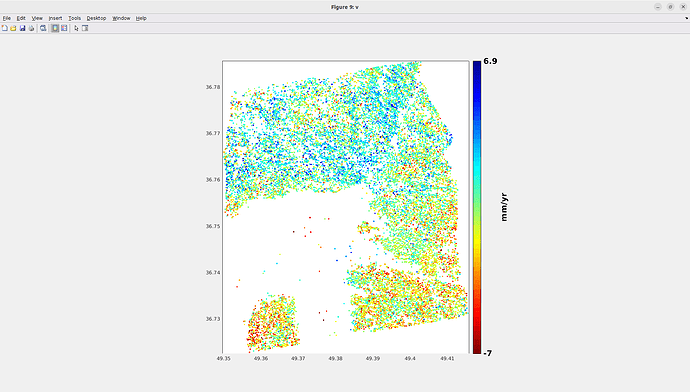Viewport: 690px width, 392px height.
Task: Print the figure using printer icon
Action: [31, 28]
